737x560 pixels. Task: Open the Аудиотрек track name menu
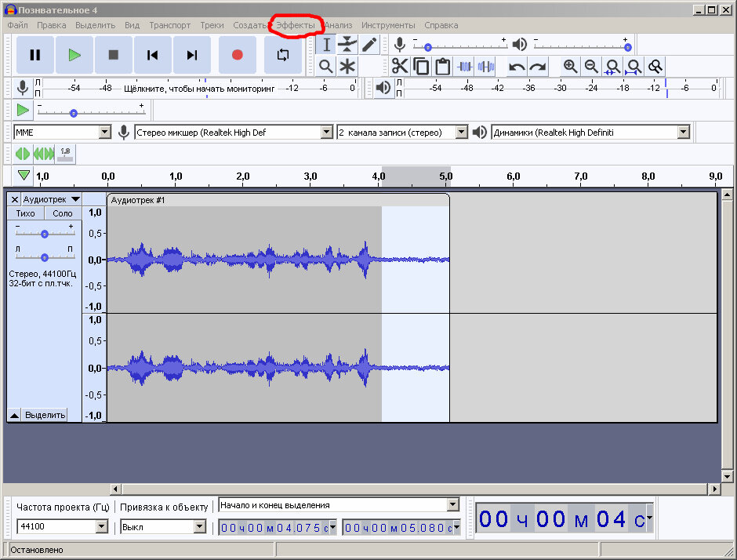(x=51, y=199)
